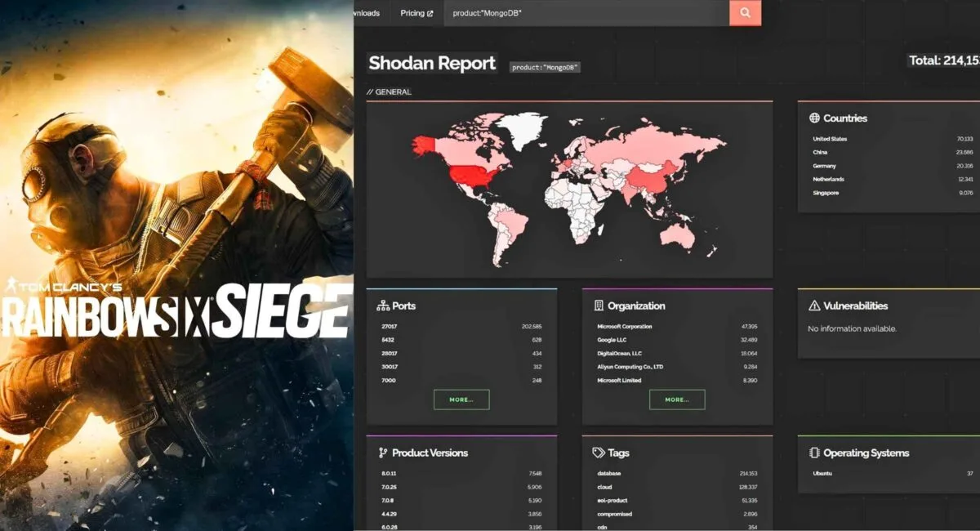
Task: Click MORE button in Organization panel
Action: (x=677, y=399)
